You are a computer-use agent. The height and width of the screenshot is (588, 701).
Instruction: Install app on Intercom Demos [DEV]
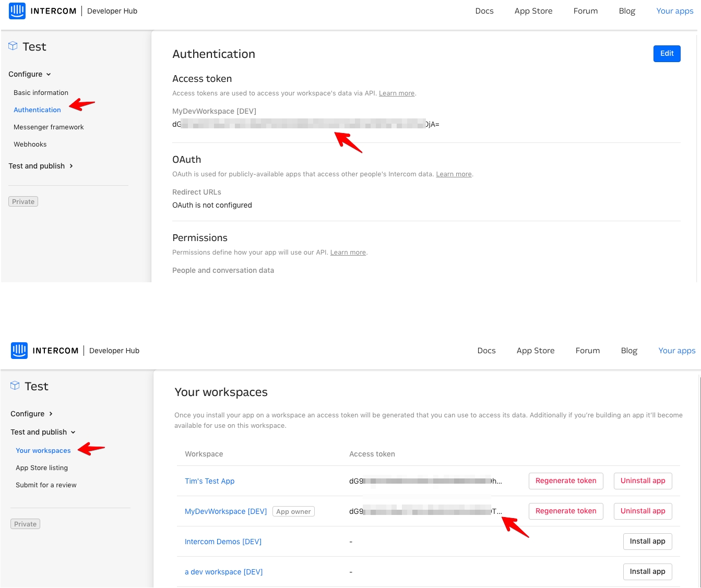tap(647, 542)
